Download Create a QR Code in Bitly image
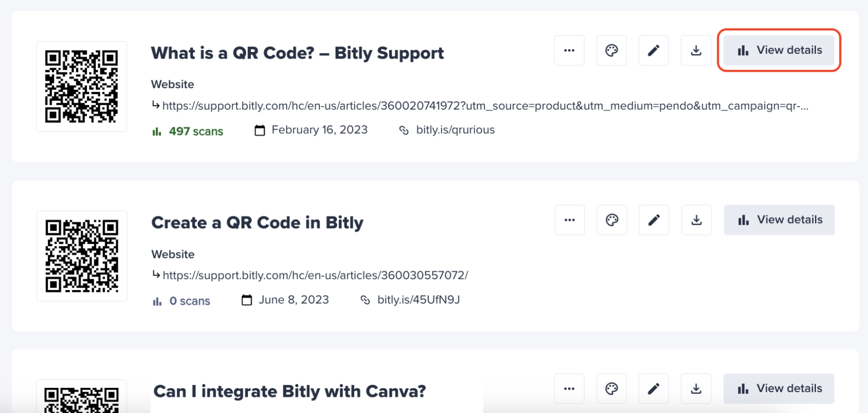The height and width of the screenshot is (413, 868). point(696,220)
